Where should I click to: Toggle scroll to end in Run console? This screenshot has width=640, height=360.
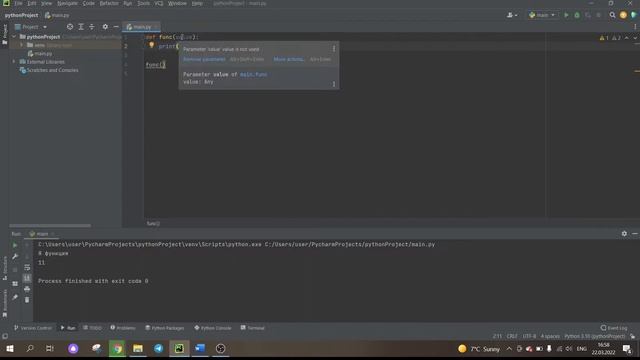coord(27,278)
